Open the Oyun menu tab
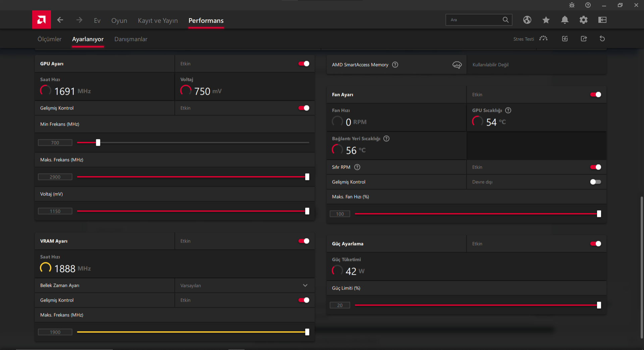644x350 pixels. (119, 21)
